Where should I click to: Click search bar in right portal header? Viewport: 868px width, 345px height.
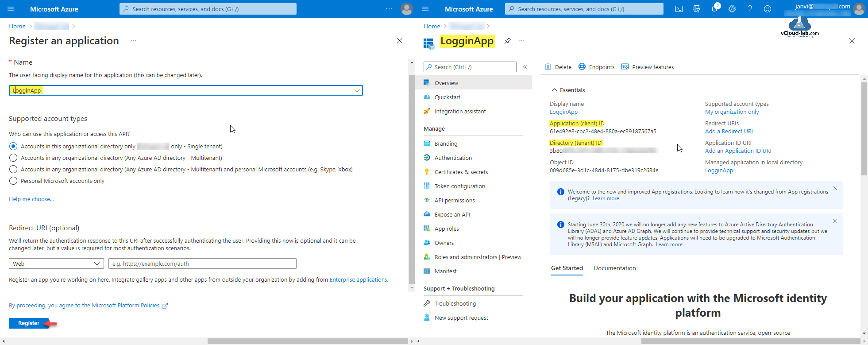click(584, 9)
